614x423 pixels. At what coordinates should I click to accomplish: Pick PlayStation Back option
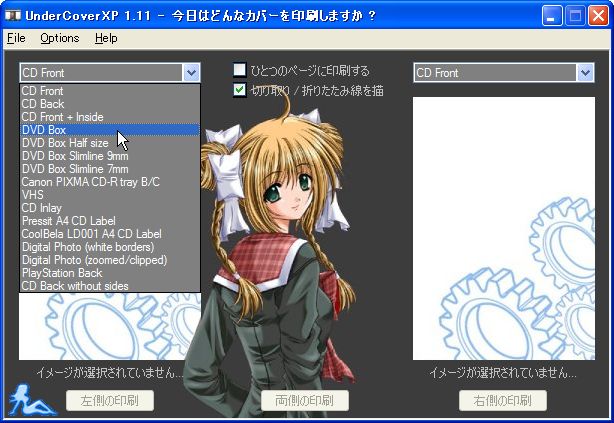[110, 273]
